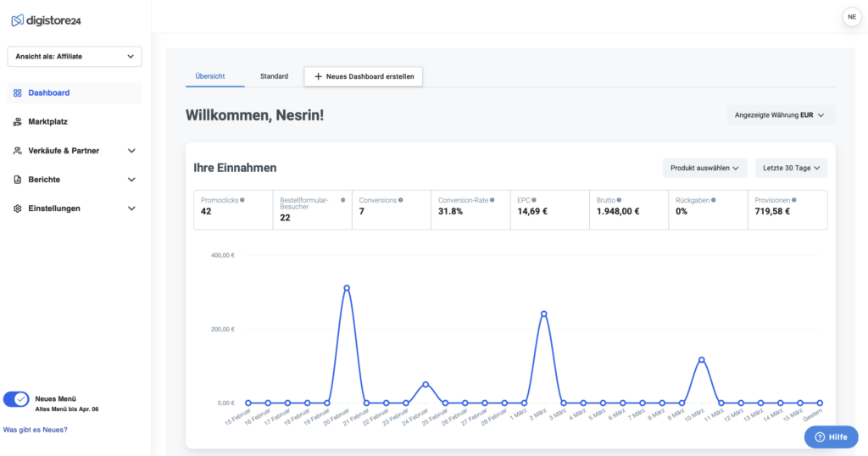This screenshot has width=868, height=456.
Task: Click the Berichte document icon
Action: point(18,180)
